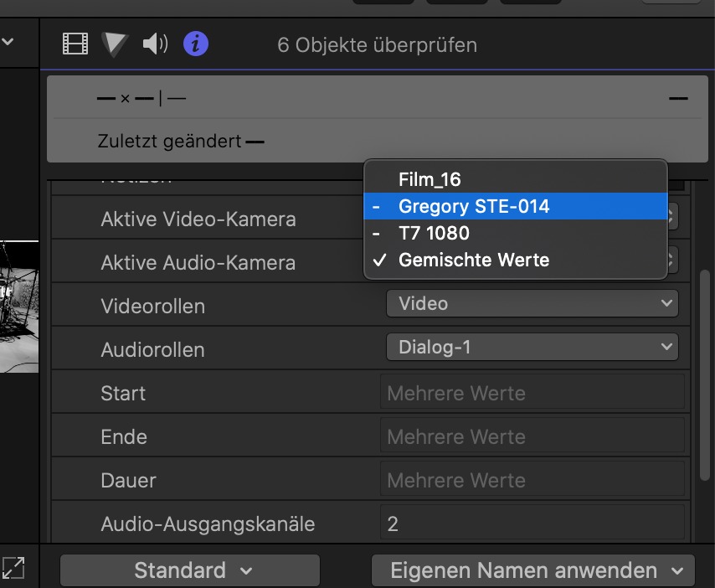Click the Audiorollen label
Image resolution: width=715 pixels, height=588 pixels.
pos(152,350)
